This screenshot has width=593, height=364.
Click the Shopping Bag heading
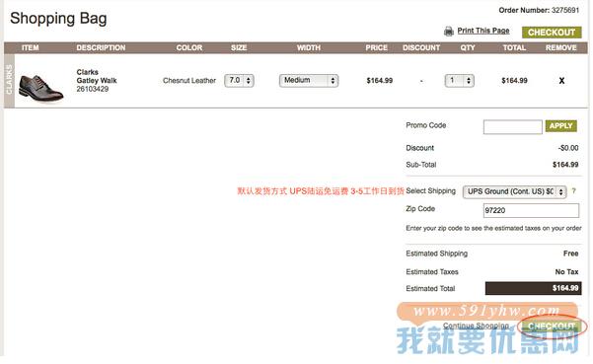tap(58, 18)
